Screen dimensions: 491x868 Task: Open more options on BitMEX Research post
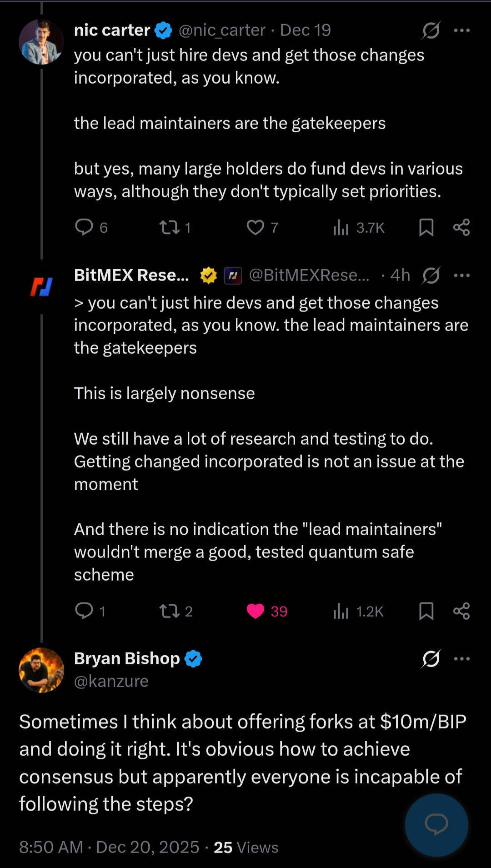click(x=461, y=275)
